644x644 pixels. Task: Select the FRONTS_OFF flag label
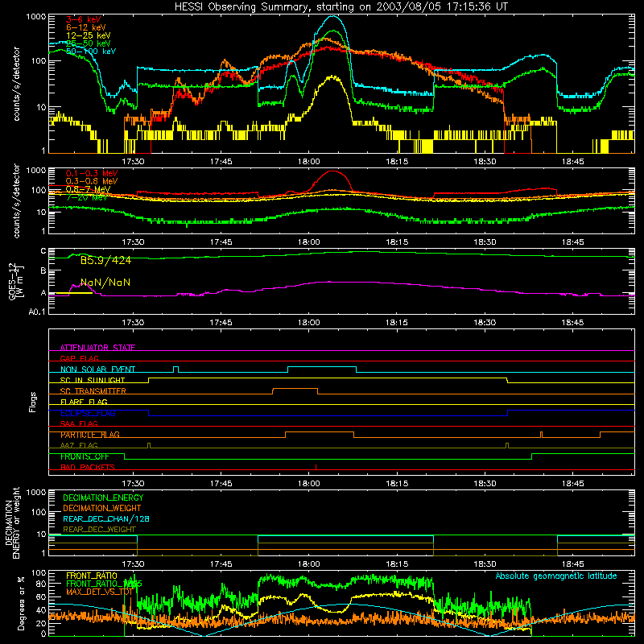85,456
